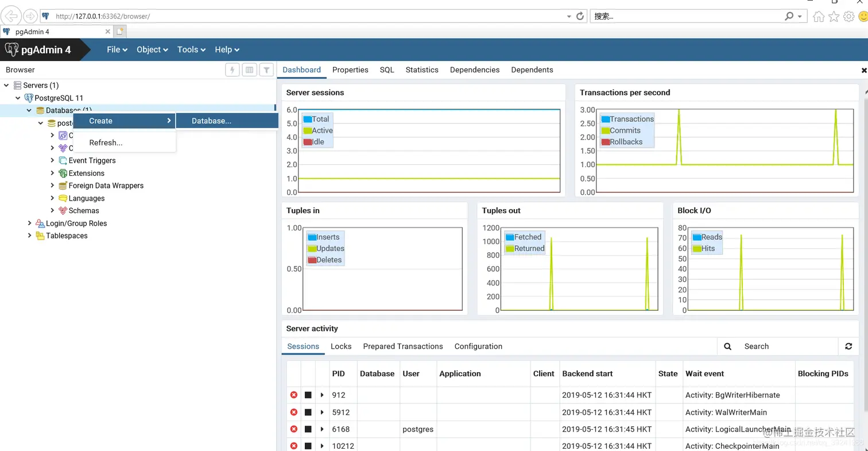Open the Locks tab in Server activity
Screen dimensions: 868x451
[341, 346]
